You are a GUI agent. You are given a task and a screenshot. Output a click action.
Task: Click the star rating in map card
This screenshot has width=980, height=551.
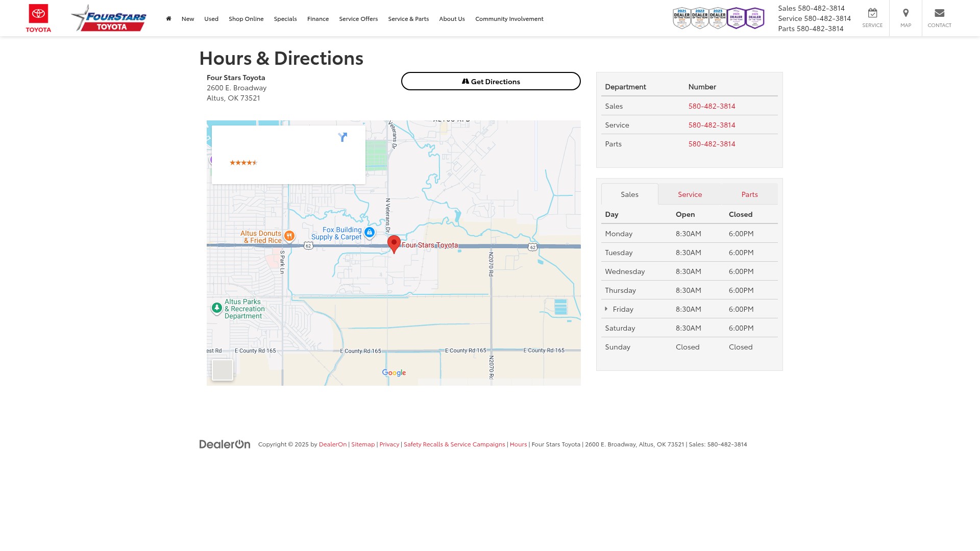pyautogui.click(x=243, y=163)
